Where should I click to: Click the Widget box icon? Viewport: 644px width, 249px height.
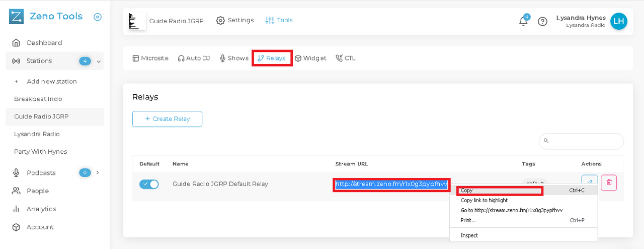click(298, 58)
